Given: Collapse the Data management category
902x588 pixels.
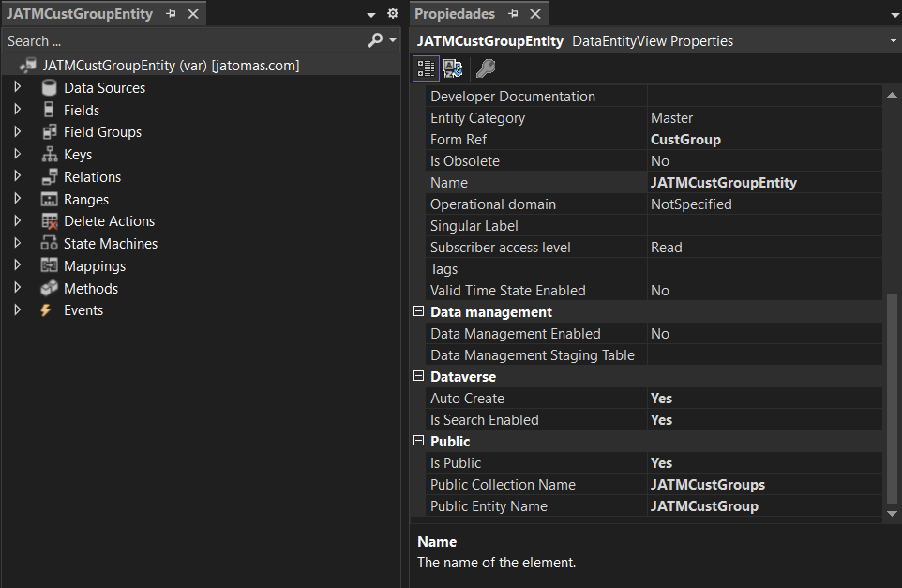Looking at the screenshot, I should [x=419, y=311].
